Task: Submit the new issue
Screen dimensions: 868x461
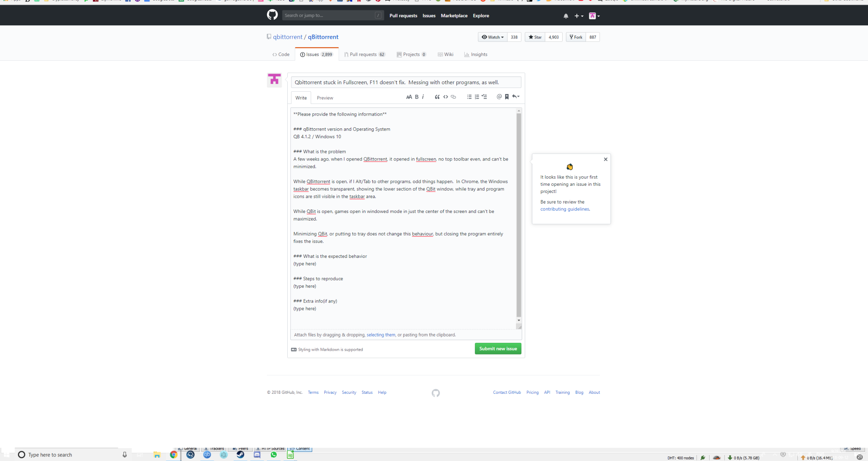Action: pos(498,349)
